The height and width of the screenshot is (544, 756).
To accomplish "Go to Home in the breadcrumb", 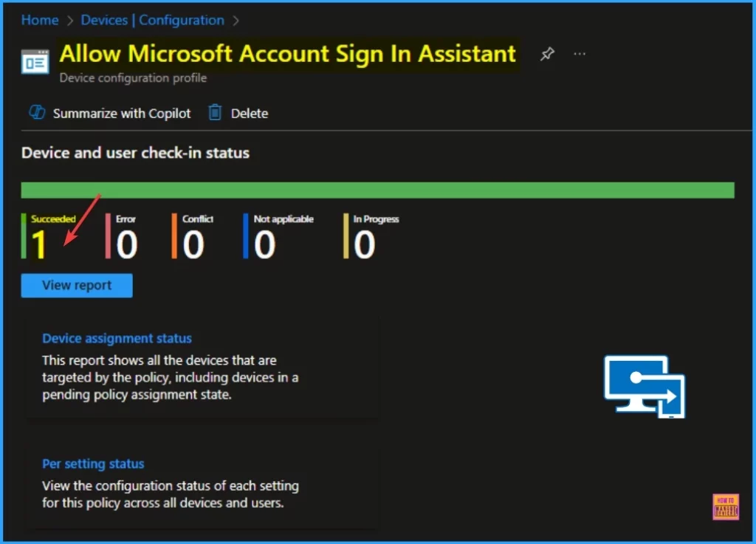I will point(40,20).
